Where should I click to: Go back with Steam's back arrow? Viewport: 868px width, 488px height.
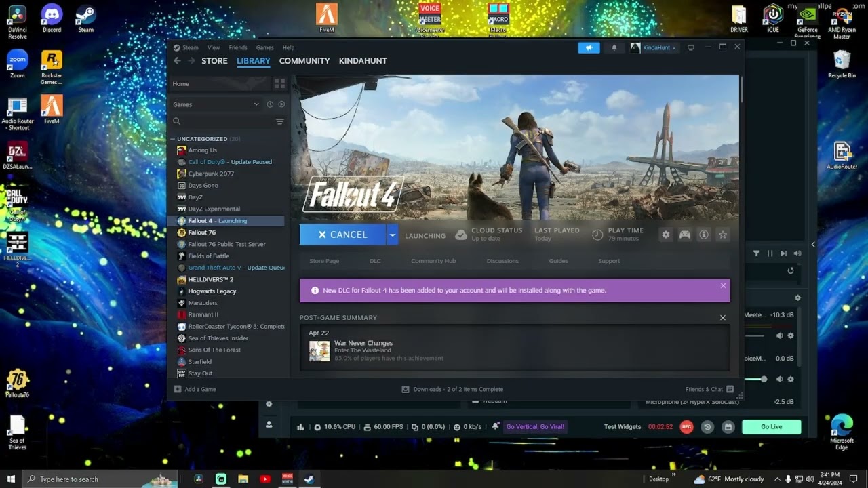177,60
